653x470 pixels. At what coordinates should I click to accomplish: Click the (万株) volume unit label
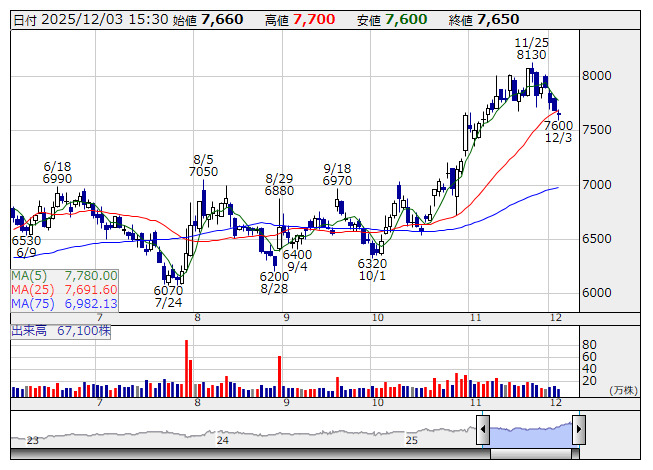[623, 390]
